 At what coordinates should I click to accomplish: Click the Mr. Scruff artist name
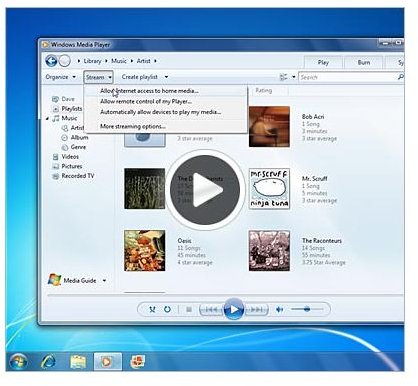tap(315, 179)
